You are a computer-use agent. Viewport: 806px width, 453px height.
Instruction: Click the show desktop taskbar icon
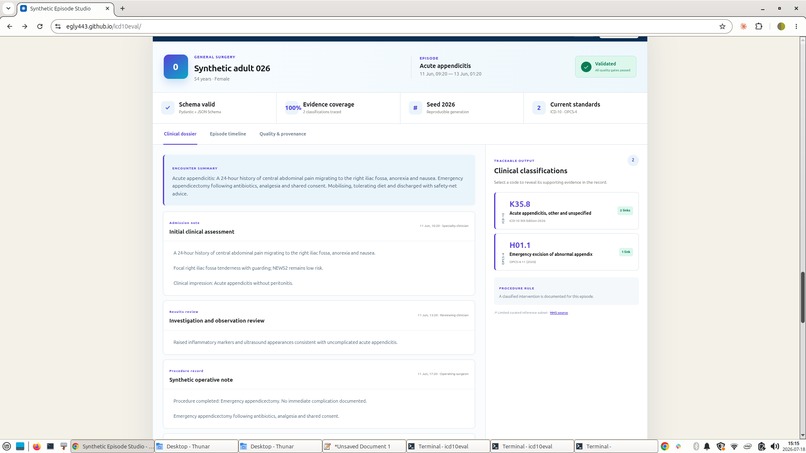[x=20, y=446]
